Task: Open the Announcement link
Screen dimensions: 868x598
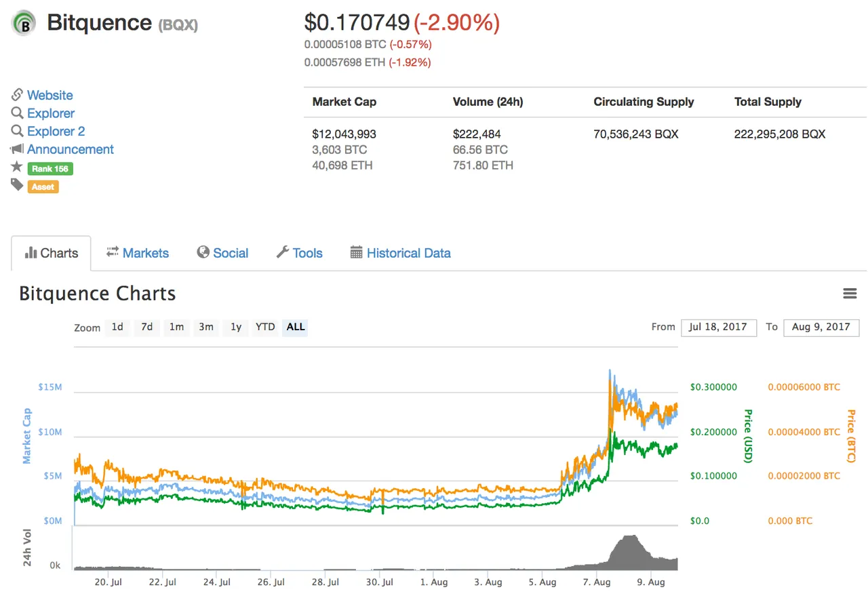Action: [x=71, y=149]
